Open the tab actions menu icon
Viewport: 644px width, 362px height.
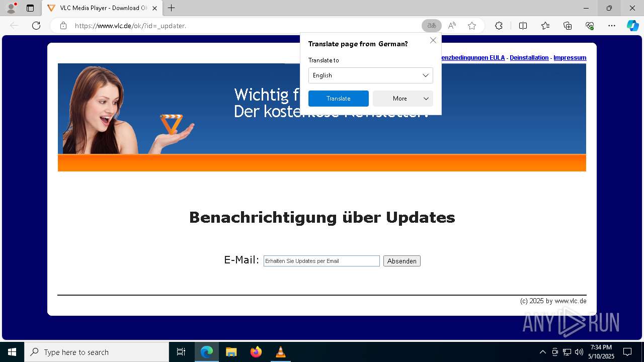(30, 8)
